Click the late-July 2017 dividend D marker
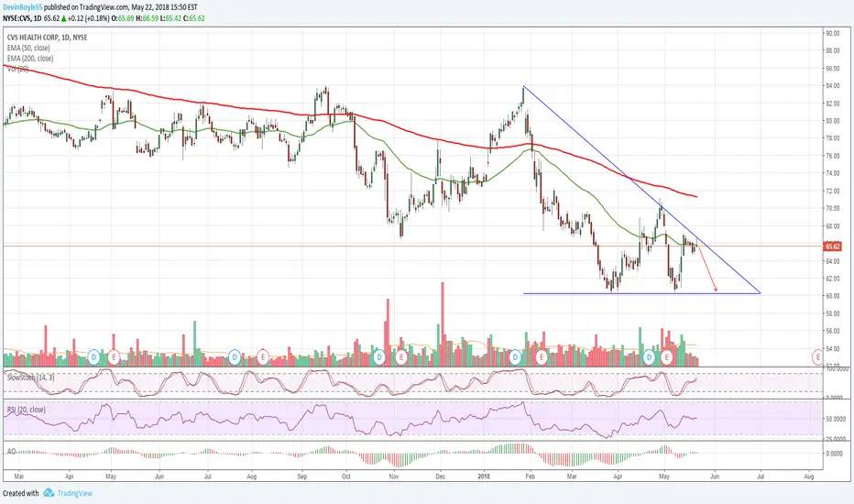 pyautogui.click(x=235, y=357)
